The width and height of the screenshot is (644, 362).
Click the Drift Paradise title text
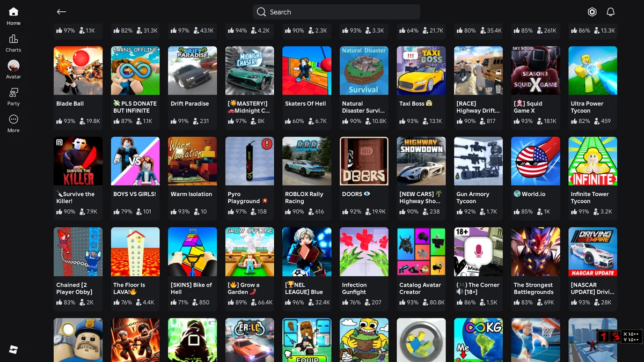[x=189, y=104]
